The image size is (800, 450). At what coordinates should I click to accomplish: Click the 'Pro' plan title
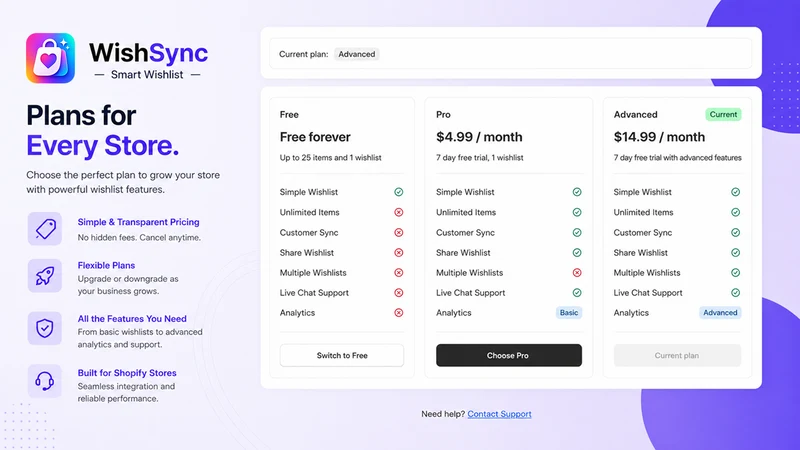pyautogui.click(x=443, y=114)
